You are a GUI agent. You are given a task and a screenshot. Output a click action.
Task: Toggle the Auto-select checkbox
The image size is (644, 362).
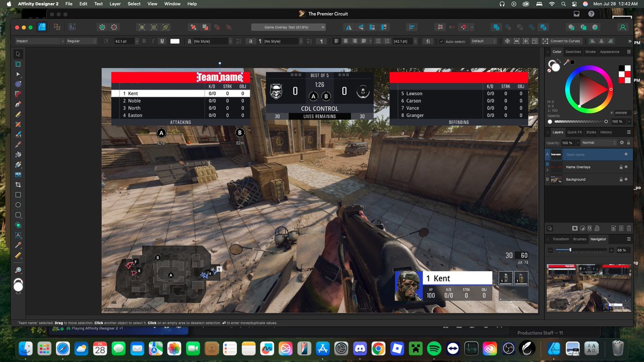pos(441,41)
